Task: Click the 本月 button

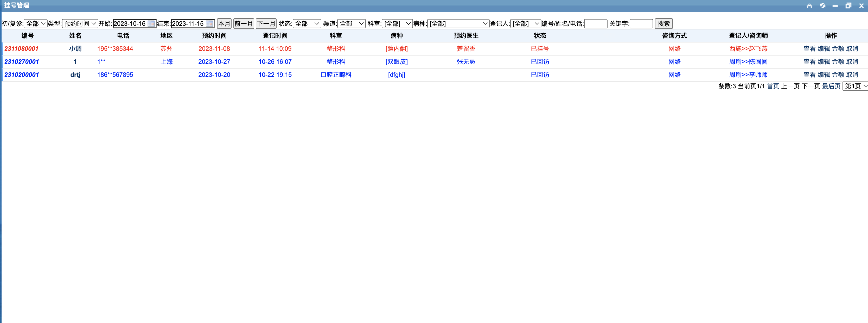Action: (x=224, y=24)
